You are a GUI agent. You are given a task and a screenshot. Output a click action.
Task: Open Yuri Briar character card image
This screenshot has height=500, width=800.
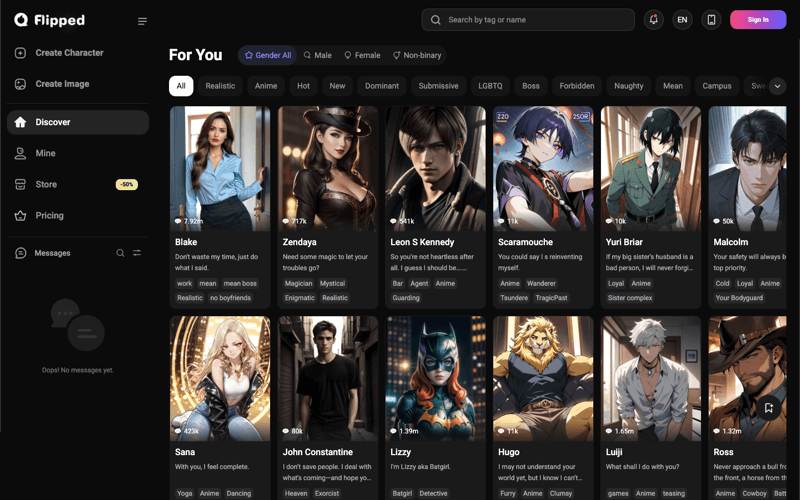[x=651, y=168]
